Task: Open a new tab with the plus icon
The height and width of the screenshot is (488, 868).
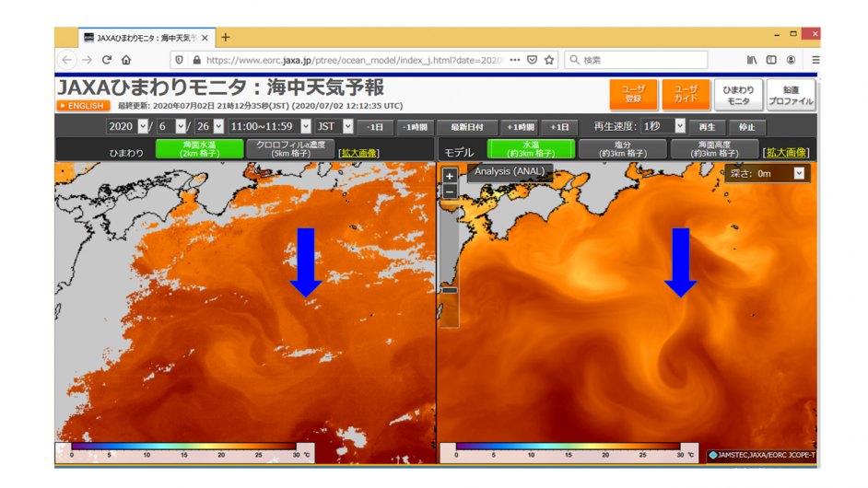Action: point(226,38)
